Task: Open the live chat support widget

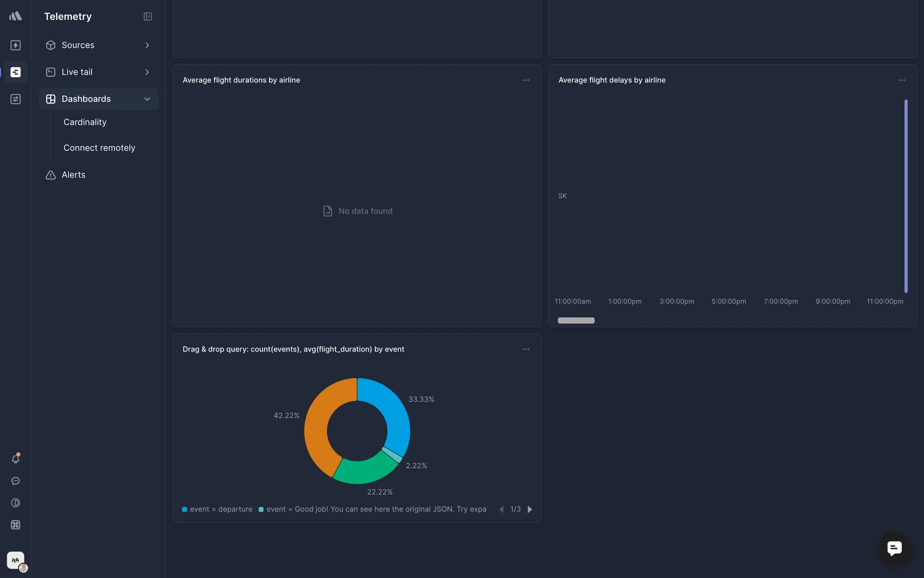Action: tap(894, 548)
